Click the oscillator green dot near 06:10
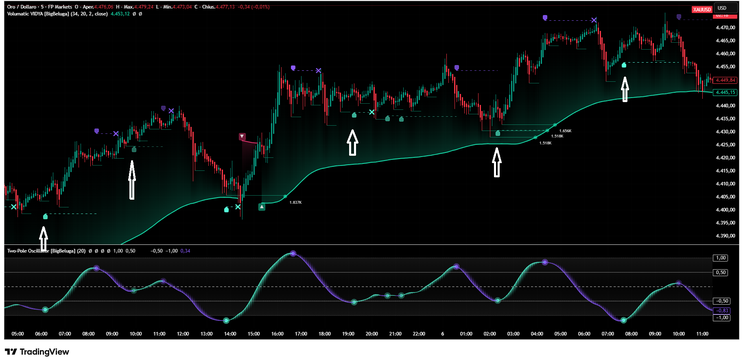The width and height of the screenshot is (743, 364). (x=45, y=309)
